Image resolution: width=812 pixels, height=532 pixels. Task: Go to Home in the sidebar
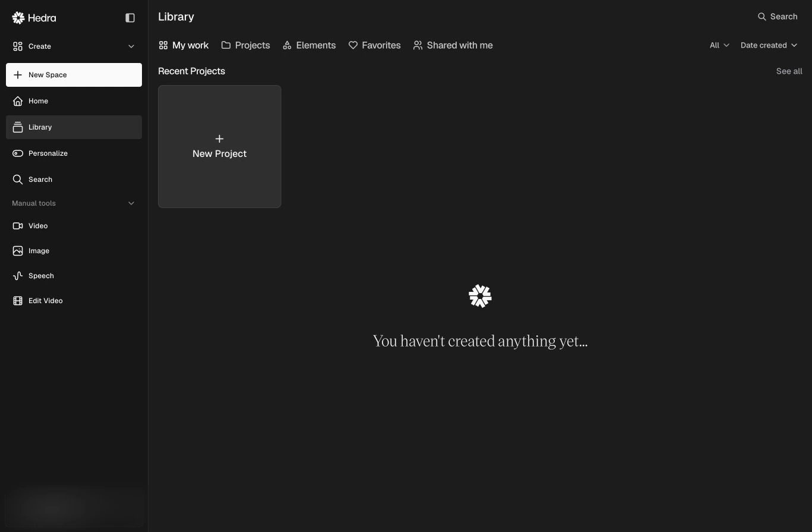[x=74, y=101]
